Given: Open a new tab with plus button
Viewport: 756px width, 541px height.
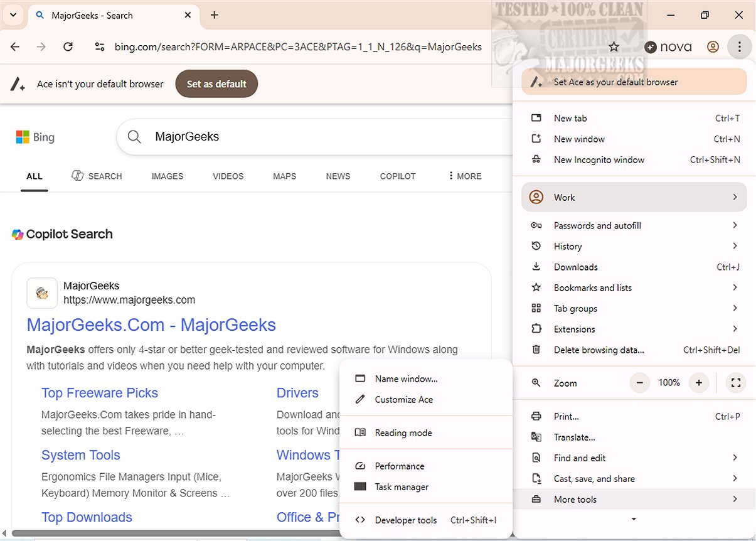Looking at the screenshot, I should (x=215, y=15).
